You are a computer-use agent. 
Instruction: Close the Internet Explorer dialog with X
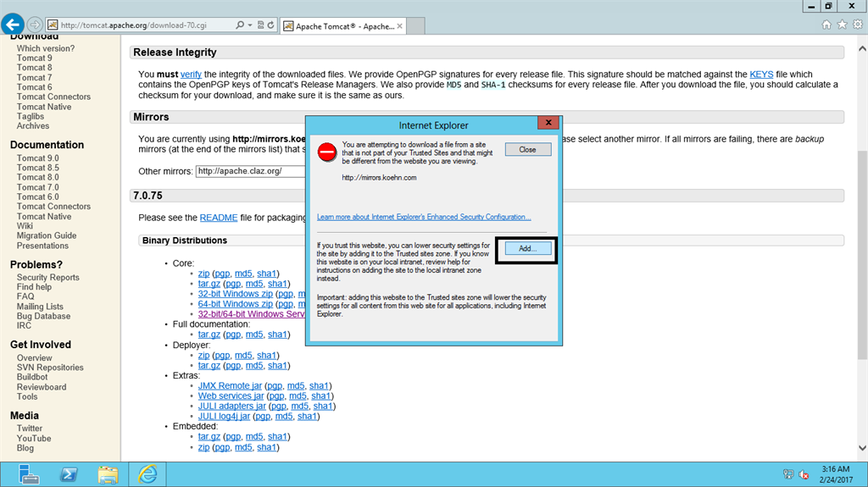(x=548, y=123)
